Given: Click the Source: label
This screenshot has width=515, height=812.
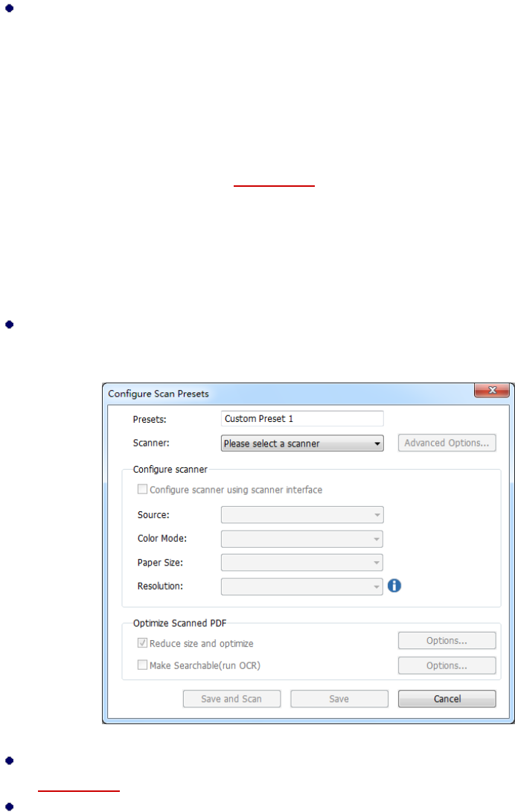Looking at the screenshot, I should (x=153, y=515).
